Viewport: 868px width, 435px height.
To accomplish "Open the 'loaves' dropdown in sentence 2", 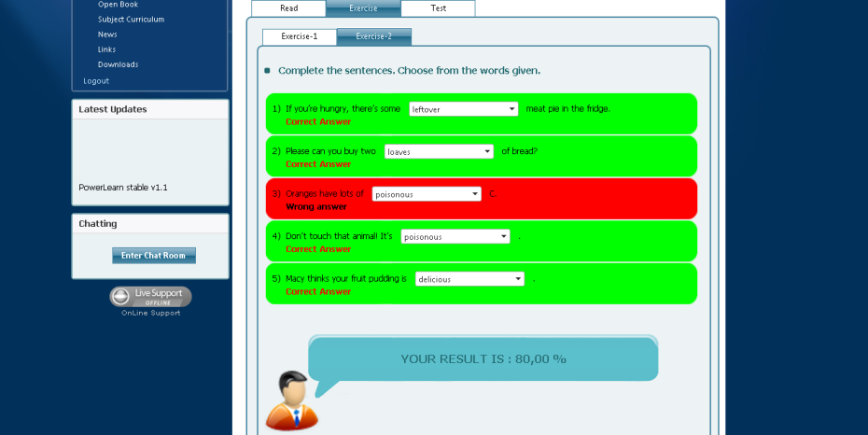I will pos(439,151).
